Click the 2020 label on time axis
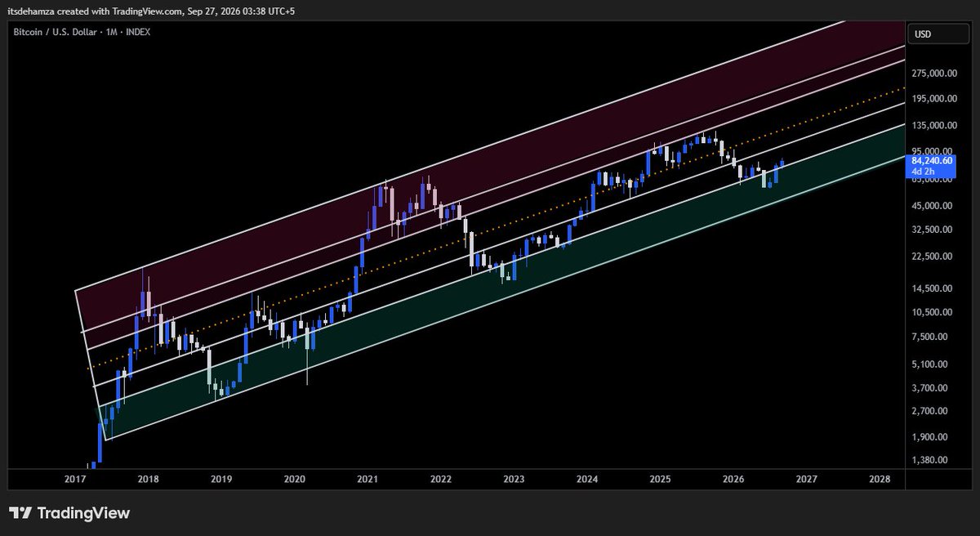980x536 pixels. 294,478
